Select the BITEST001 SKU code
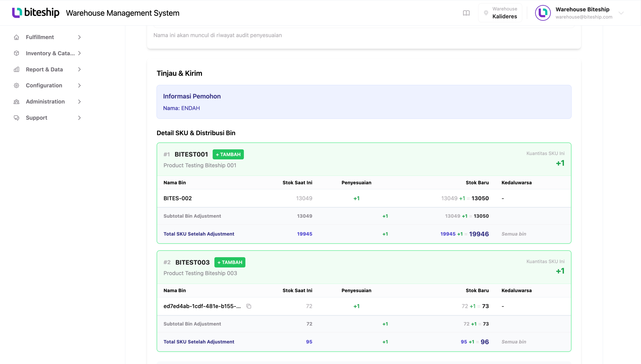Viewport: 641px width, 364px height. 191,154
